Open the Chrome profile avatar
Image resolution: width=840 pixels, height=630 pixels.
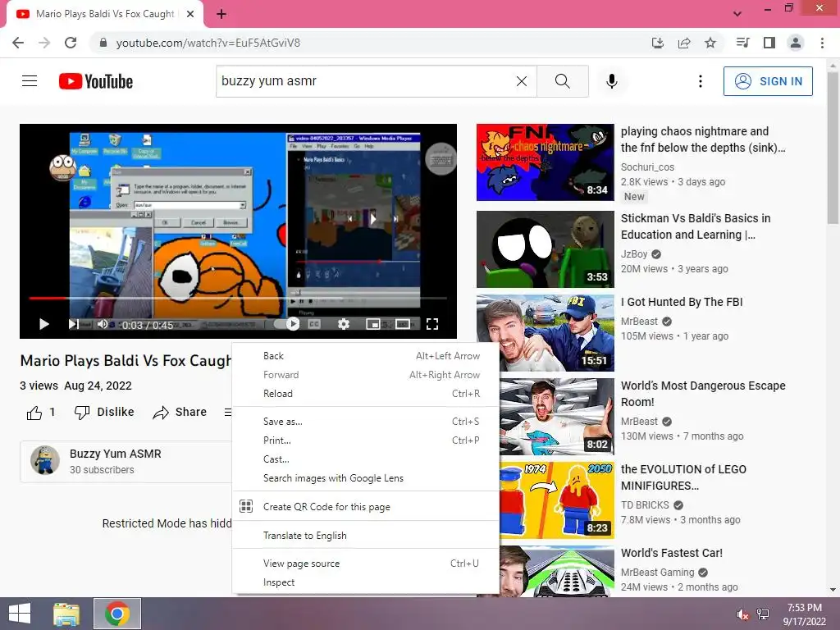(x=796, y=43)
